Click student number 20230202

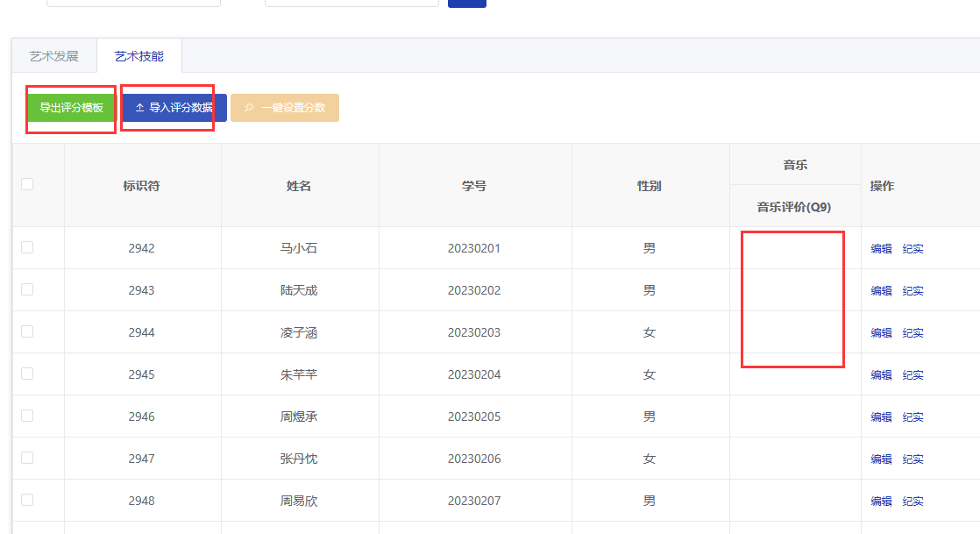[x=473, y=290]
